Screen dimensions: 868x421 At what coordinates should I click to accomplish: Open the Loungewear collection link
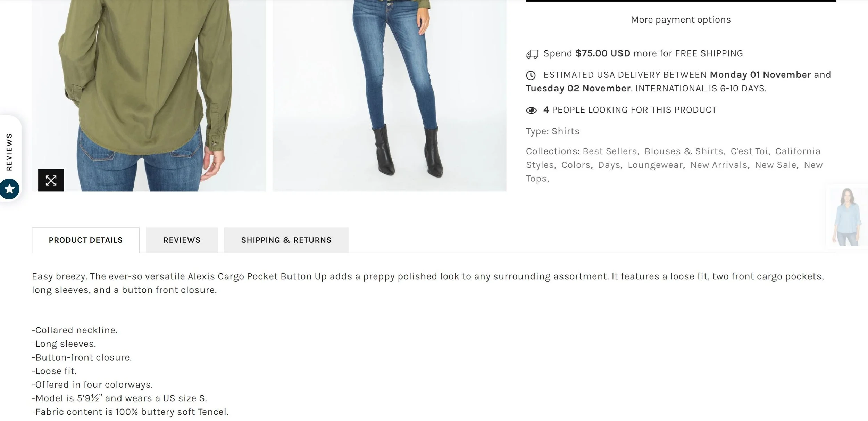coord(655,165)
